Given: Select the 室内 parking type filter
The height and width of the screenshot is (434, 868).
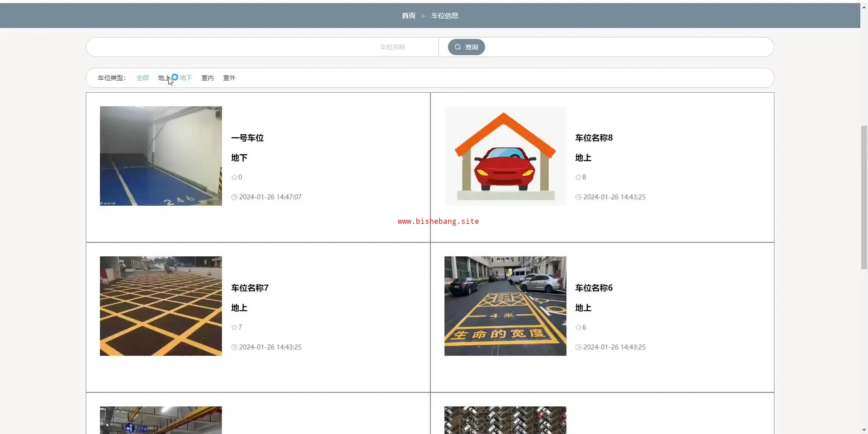Looking at the screenshot, I should pyautogui.click(x=208, y=78).
